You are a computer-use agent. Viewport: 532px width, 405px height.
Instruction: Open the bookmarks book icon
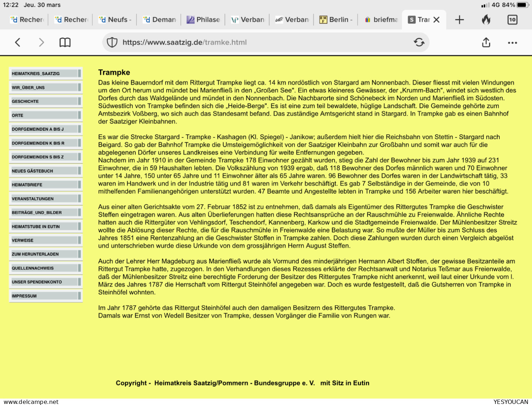65,42
